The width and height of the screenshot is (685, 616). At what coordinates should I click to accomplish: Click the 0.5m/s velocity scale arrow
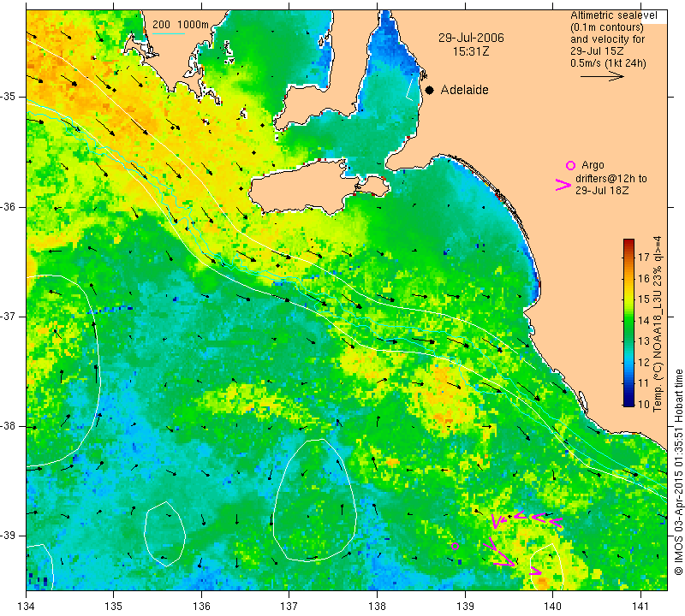pyautogui.click(x=602, y=76)
